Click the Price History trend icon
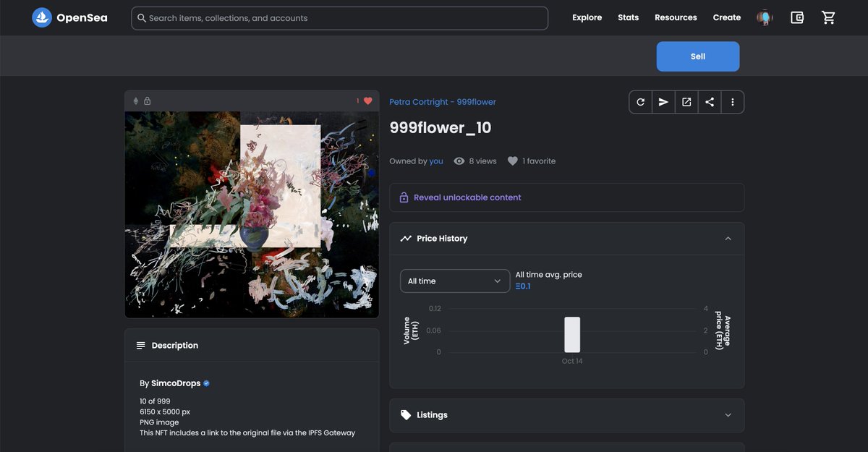Viewport: 868px width, 452px height. point(406,238)
